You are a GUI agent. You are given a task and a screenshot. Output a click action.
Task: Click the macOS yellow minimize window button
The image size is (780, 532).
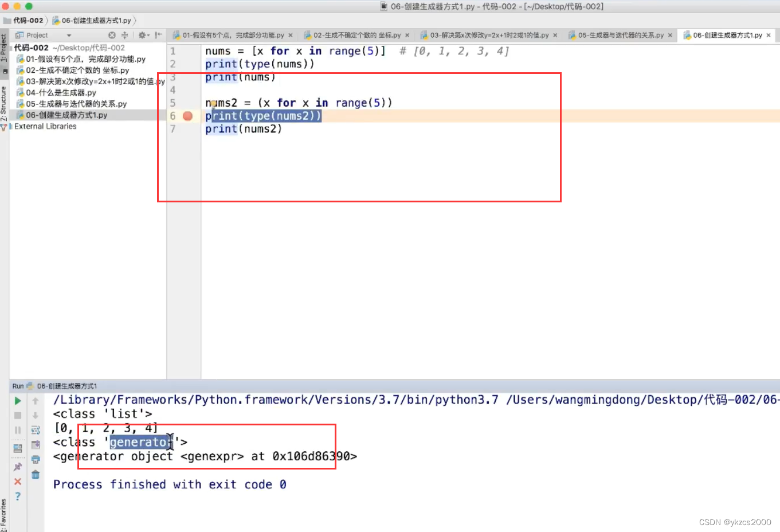pyautogui.click(x=17, y=6)
